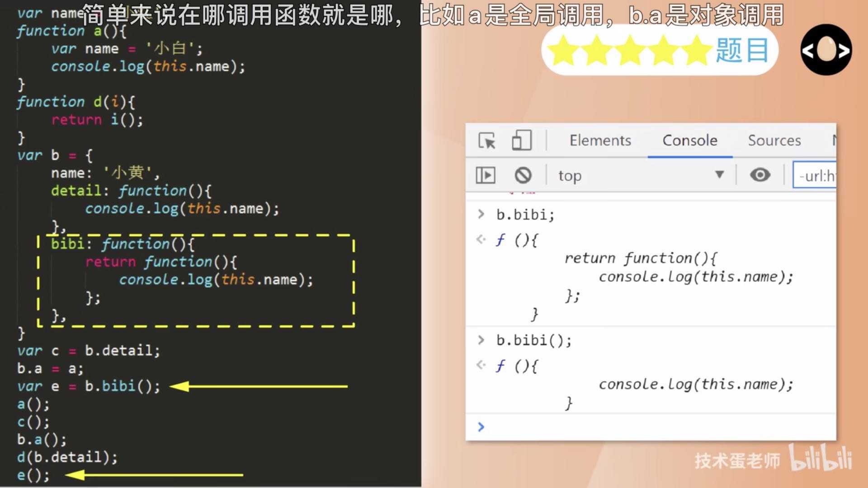Click the forward navigation arrow icon

tap(847, 51)
